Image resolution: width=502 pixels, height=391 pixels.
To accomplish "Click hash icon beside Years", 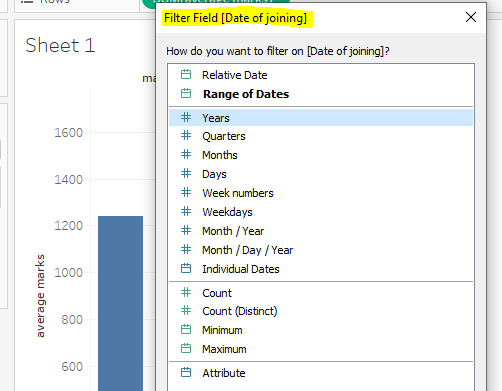I will pos(186,117).
